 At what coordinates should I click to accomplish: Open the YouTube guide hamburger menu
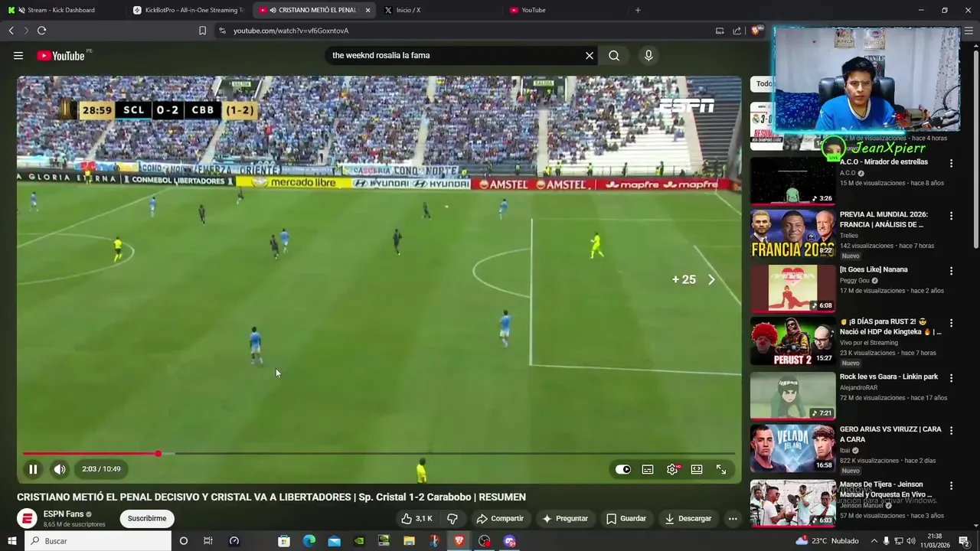(18, 55)
